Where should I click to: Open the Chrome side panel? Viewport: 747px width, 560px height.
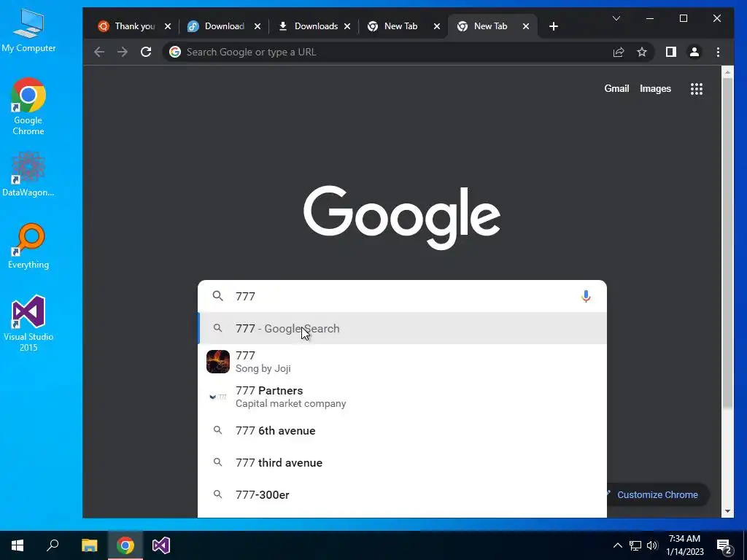pyautogui.click(x=671, y=52)
